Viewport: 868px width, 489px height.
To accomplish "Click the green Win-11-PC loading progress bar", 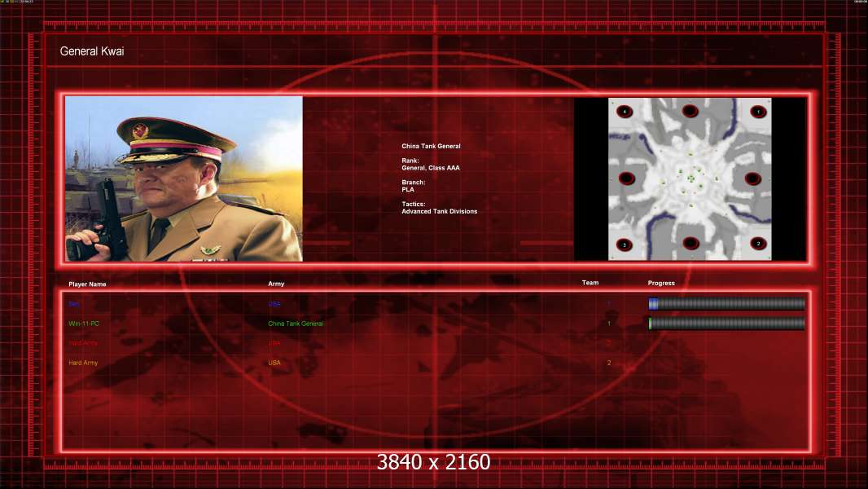I will 726,324.
